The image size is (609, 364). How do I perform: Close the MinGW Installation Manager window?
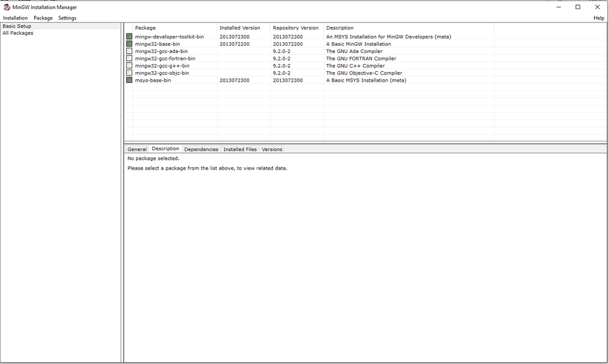click(597, 7)
